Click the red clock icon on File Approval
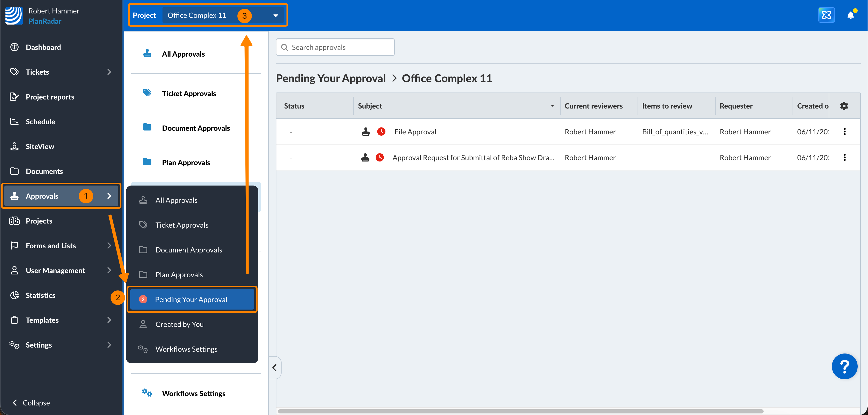This screenshot has height=415, width=868. [x=381, y=132]
